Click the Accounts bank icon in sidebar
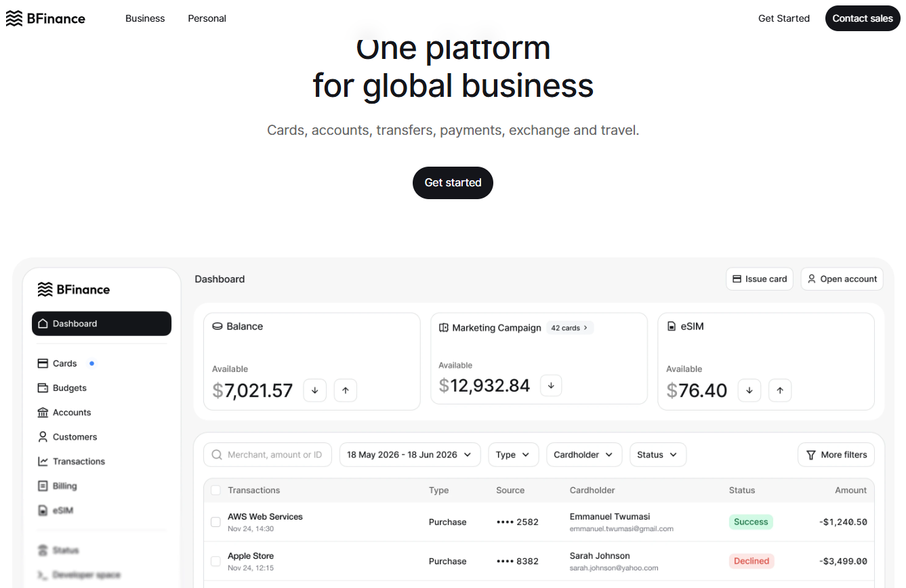This screenshot has height=588, width=906. pyautogui.click(x=43, y=412)
